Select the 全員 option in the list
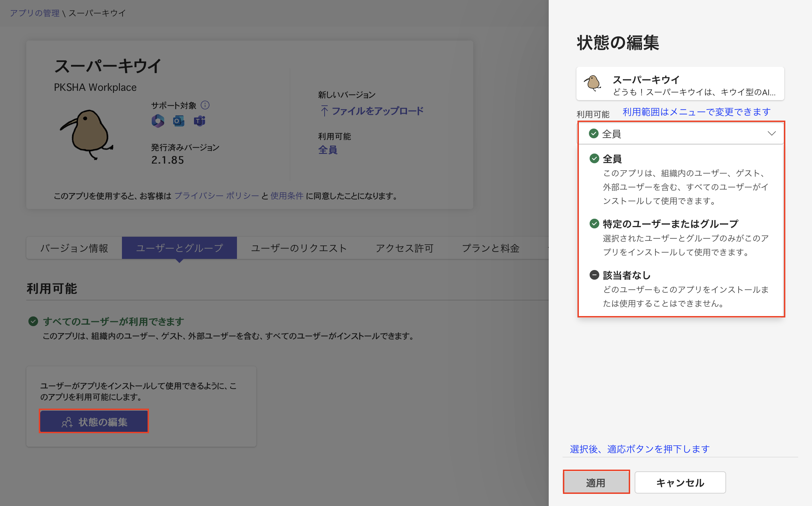The image size is (812, 506). 680,180
